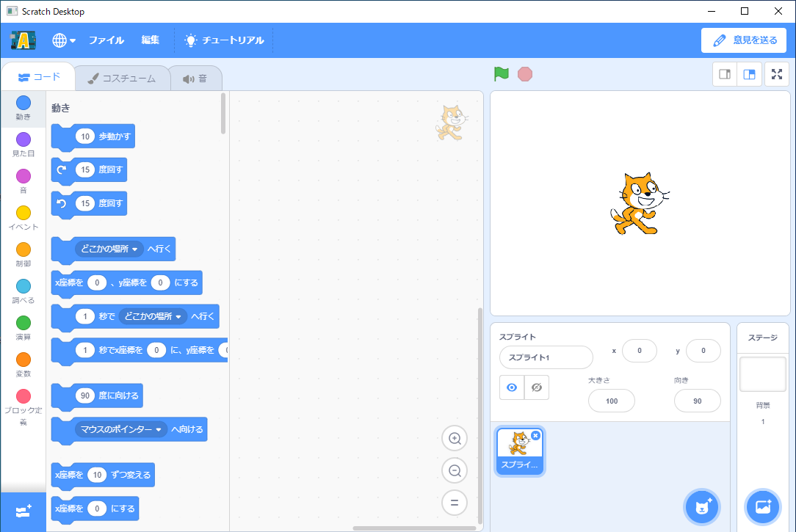Switch to the コスチューム tab
Screen dimensions: 796x532
(121, 79)
